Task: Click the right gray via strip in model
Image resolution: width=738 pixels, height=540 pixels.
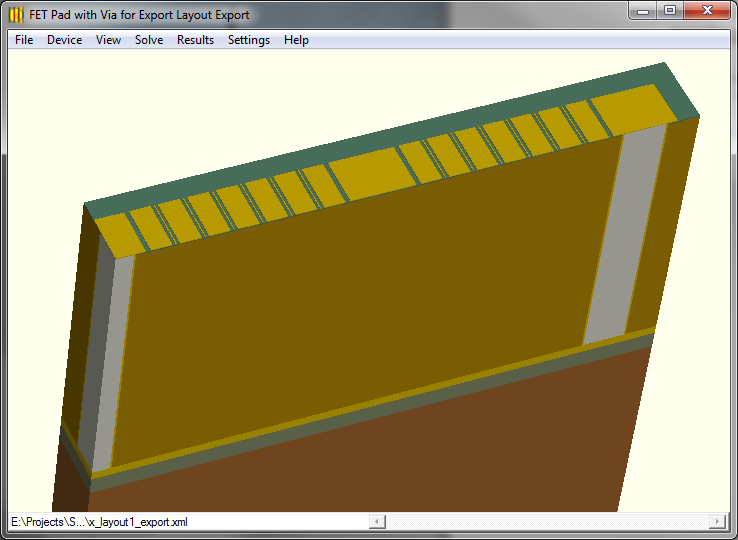Action: point(626,233)
